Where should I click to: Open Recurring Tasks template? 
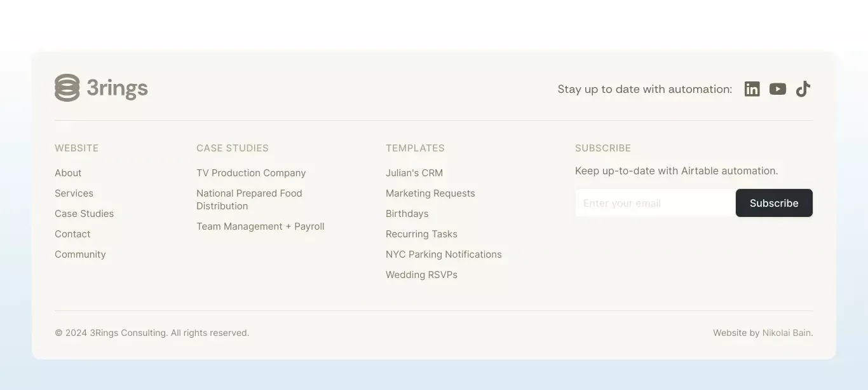(x=421, y=234)
